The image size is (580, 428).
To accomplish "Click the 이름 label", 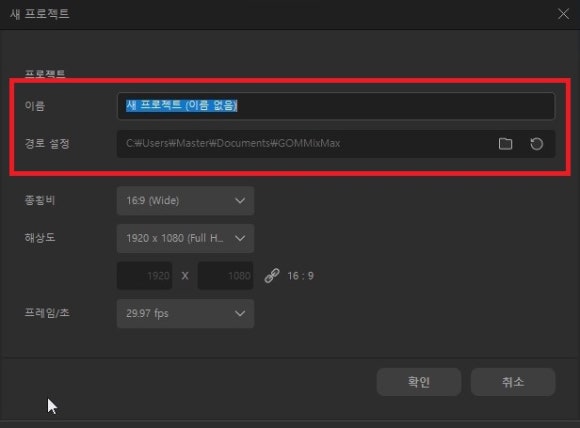I will pos(35,106).
